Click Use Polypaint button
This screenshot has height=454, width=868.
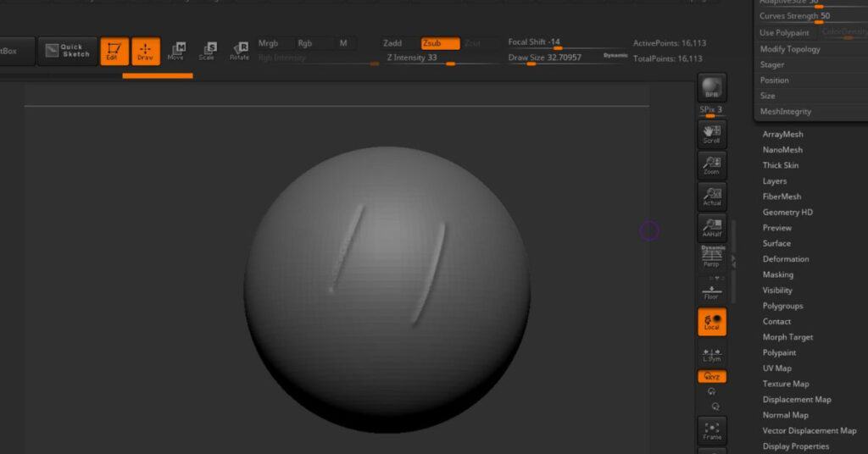tap(785, 33)
